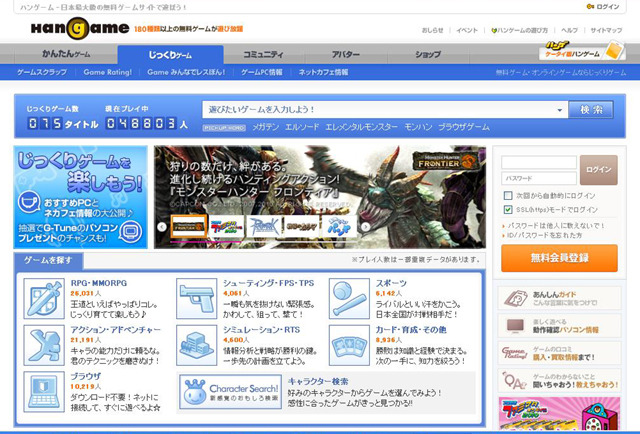Open ネットカフェ情報 submenu item
This screenshot has height=434, width=640.
(x=323, y=72)
